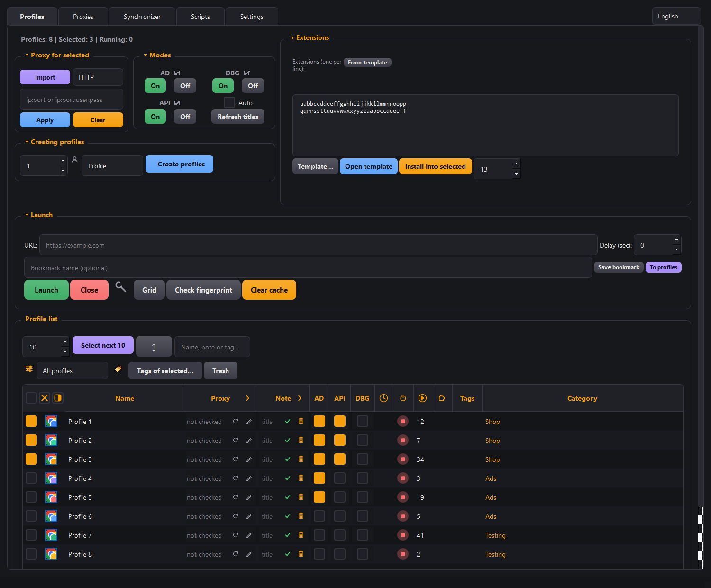This screenshot has height=588, width=711.
Task: Toggle the AD checkbox for Profile 6
Action: pos(319,516)
